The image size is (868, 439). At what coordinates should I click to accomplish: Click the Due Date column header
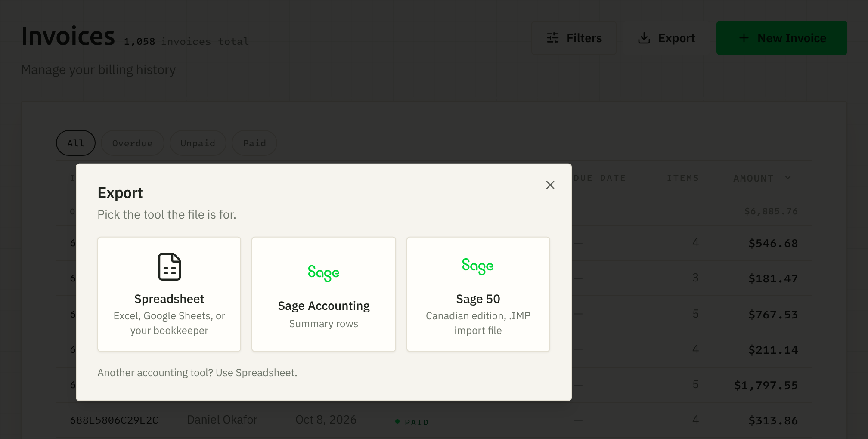[599, 178]
